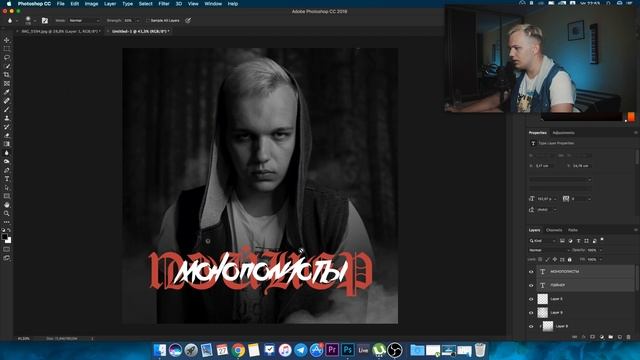Hide the МОНОПОЛИСТЫ text layer
Screen dimensions: 640x360
click(x=531, y=272)
